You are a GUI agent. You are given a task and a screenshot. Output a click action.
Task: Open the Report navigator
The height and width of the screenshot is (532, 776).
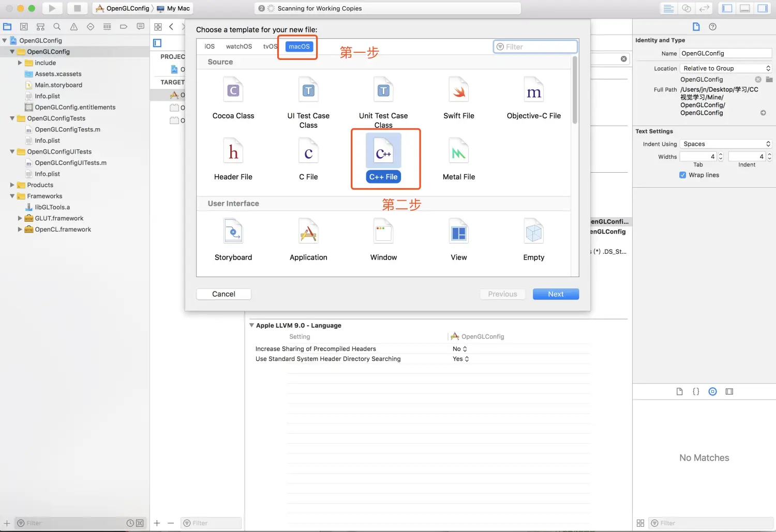click(x=140, y=27)
